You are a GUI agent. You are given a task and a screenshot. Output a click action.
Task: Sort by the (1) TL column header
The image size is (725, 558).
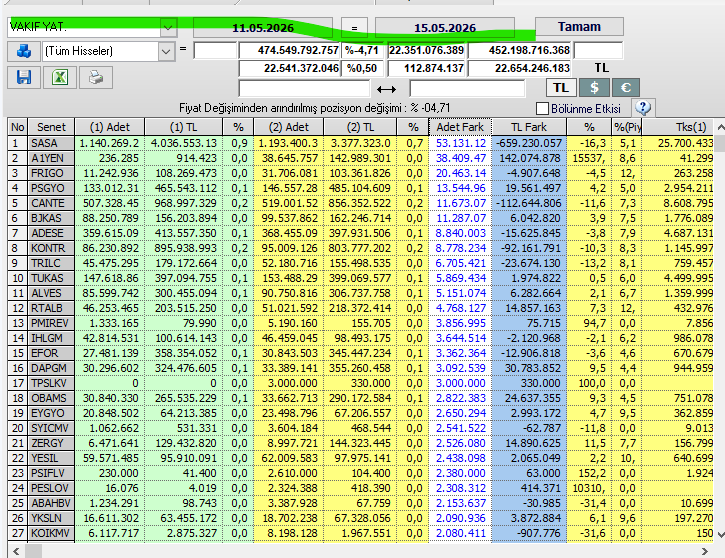[x=184, y=127]
